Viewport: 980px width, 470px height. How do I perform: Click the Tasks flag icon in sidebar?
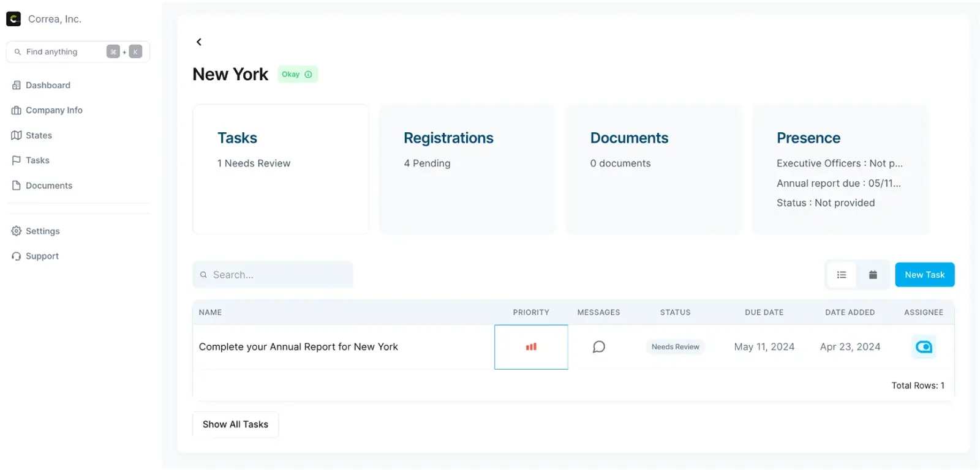pyautogui.click(x=17, y=160)
